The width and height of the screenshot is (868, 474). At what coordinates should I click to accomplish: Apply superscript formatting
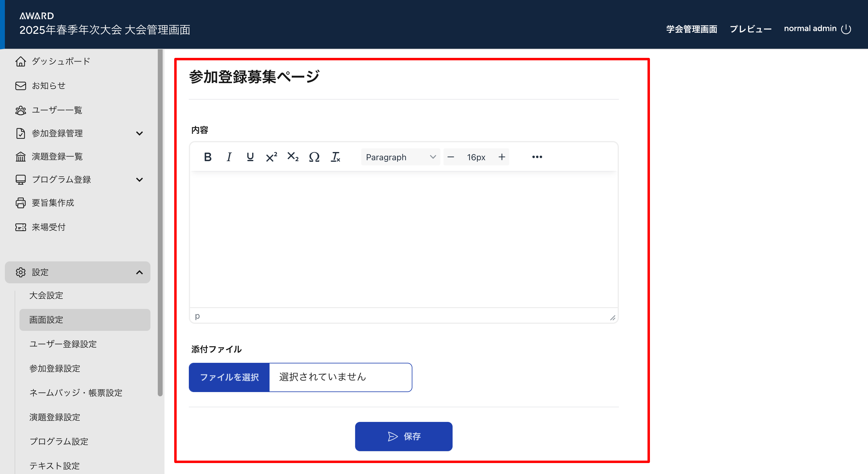pos(271,157)
